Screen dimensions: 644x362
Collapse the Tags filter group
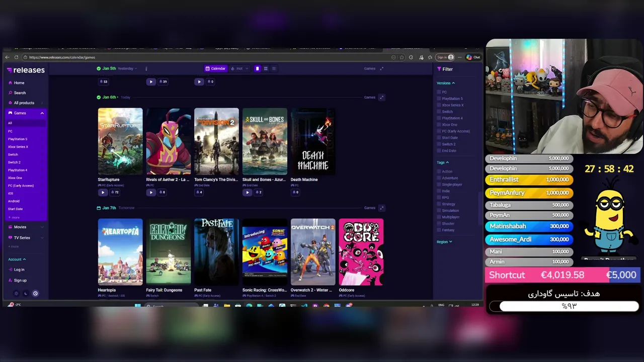pyautogui.click(x=443, y=162)
